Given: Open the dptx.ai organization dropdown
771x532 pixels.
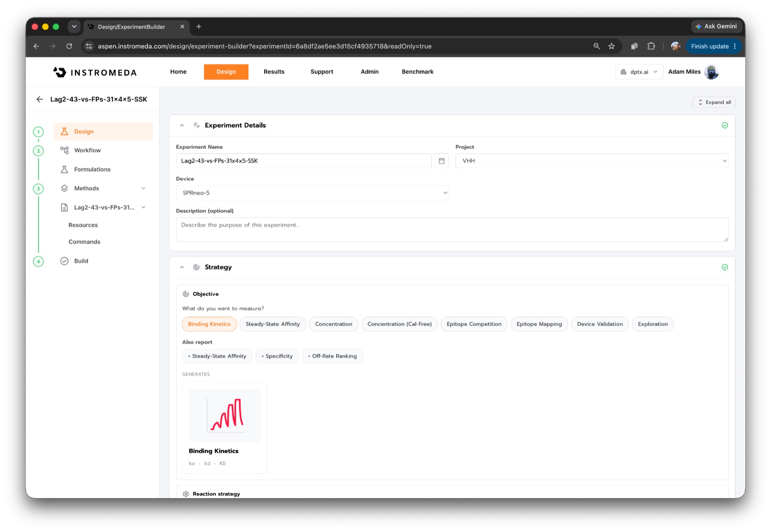Looking at the screenshot, I should pos(639,72).
